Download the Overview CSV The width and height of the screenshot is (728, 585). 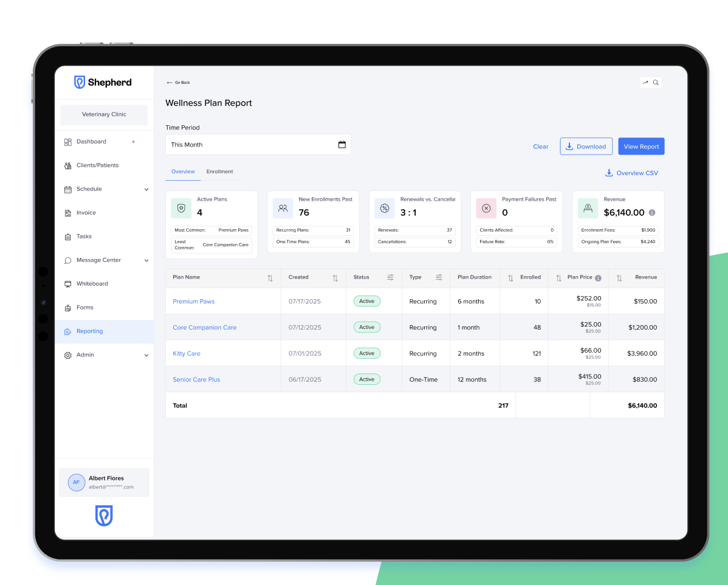631,173
